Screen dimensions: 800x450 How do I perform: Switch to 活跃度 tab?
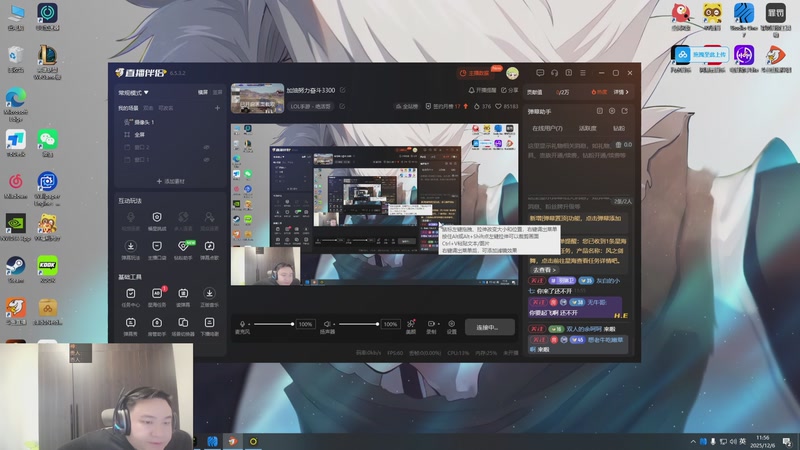(587, 129)
